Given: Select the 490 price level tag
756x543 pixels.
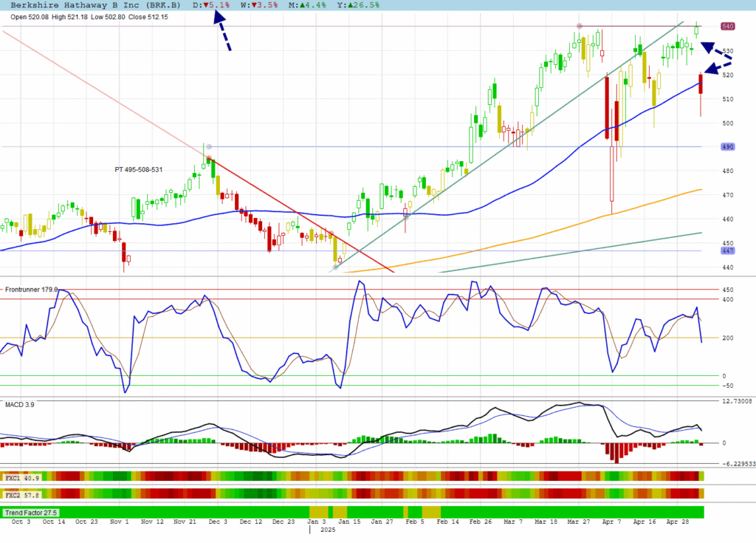Looking at the screenshot, I should 727,147.
